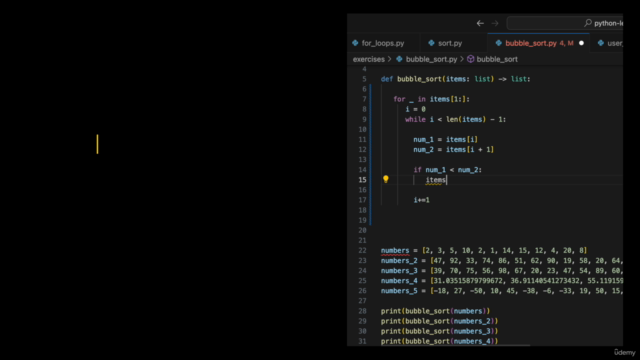Click the back navigation arrow

480,23
